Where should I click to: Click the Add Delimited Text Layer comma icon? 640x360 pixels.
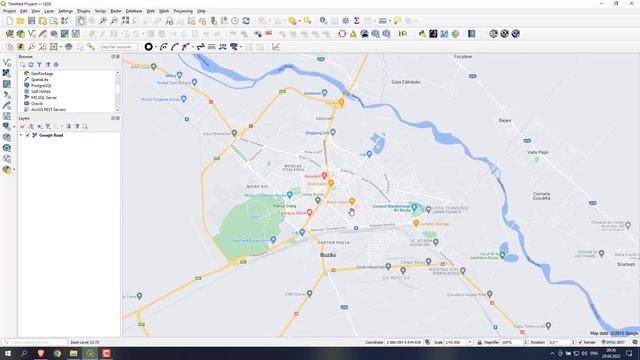point(7,95)
